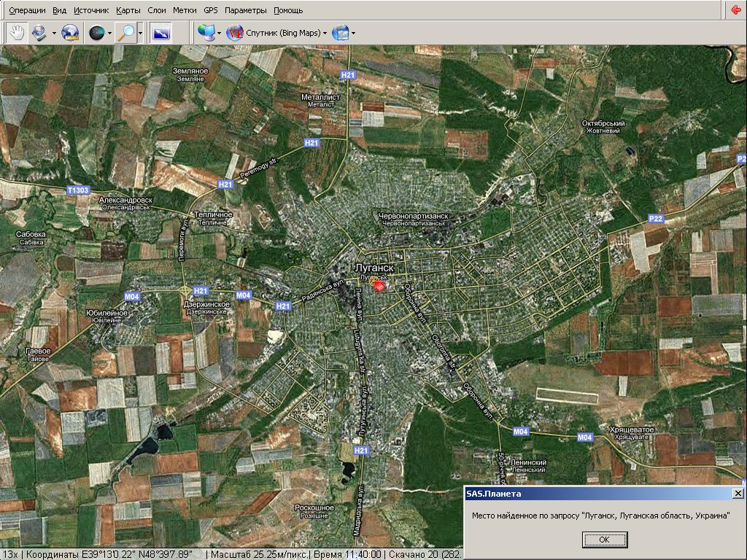Open the Карты menu
Image resolution: width=747 pixels, height=560 pixels.
point(128,11)
